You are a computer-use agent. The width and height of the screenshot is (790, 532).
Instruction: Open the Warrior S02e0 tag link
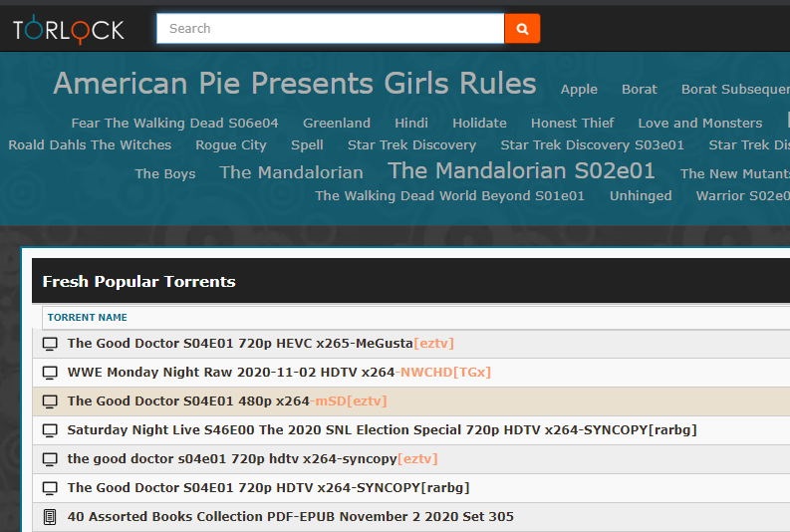pos(743,196)
